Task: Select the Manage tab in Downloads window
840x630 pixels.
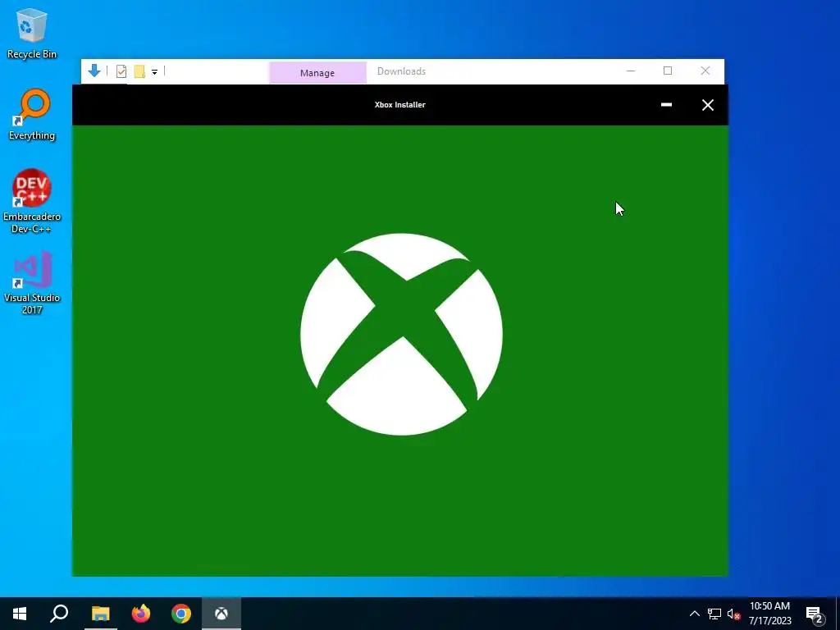Action: pos(317,73)
